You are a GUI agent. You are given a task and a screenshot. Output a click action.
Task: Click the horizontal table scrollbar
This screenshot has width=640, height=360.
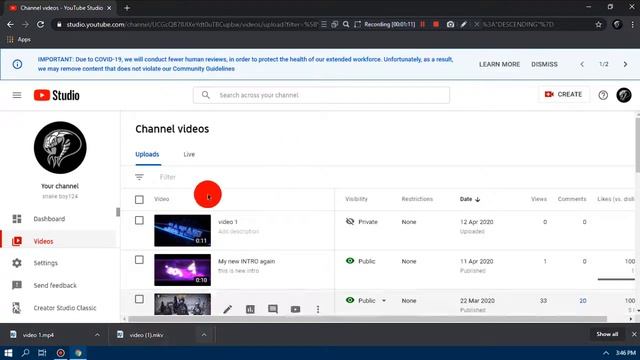coord(367,319)
